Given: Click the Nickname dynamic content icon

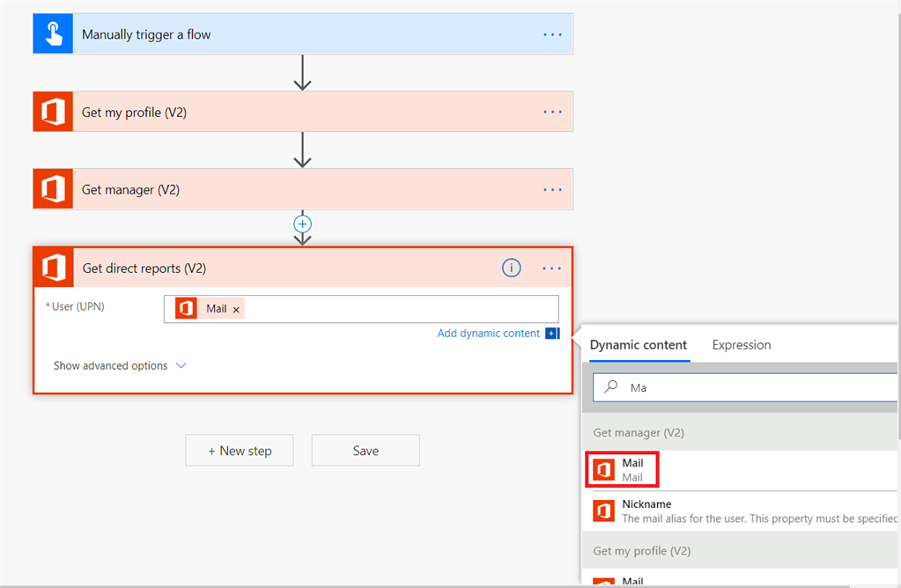Looking at the screenshot, I should [603, 511].
